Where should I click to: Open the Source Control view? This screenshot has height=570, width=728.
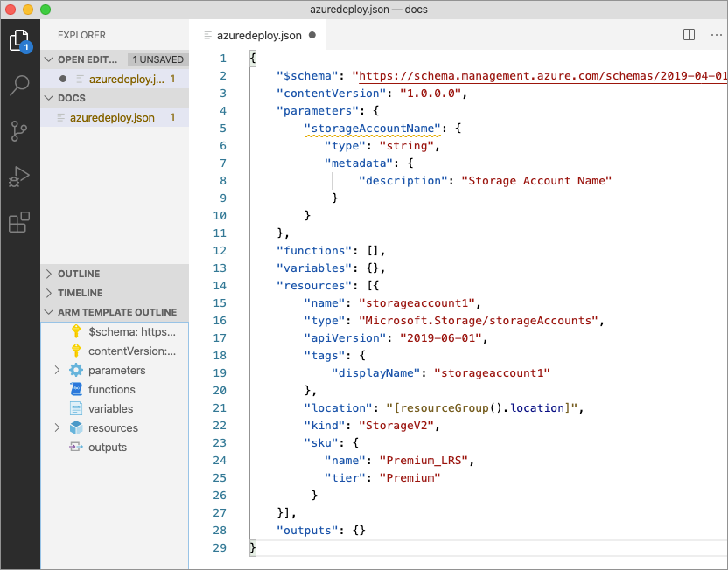click(19, 131)
